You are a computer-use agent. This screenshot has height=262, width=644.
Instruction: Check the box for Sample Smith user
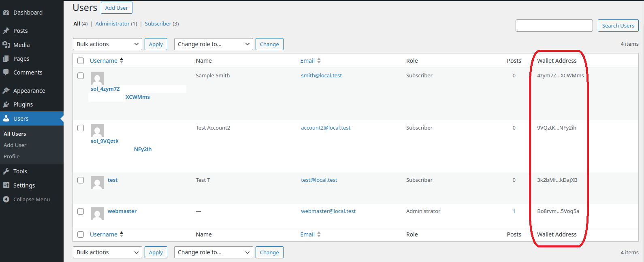tap(81, 76)
